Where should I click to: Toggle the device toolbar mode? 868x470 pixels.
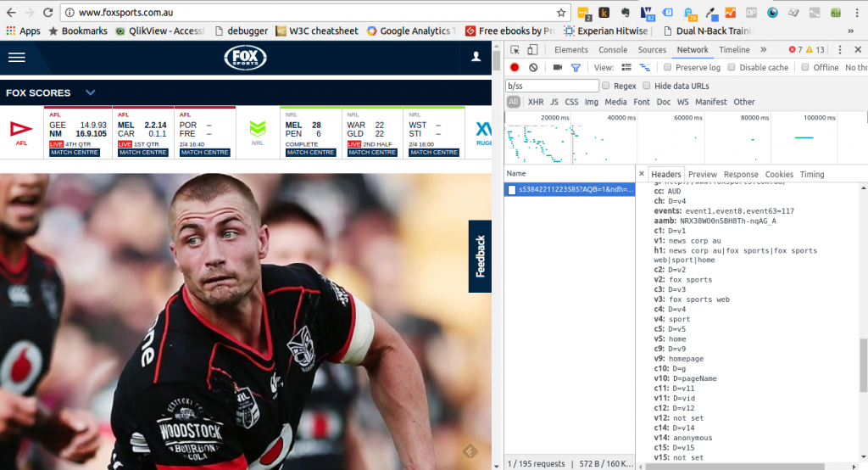click(532, 50)
